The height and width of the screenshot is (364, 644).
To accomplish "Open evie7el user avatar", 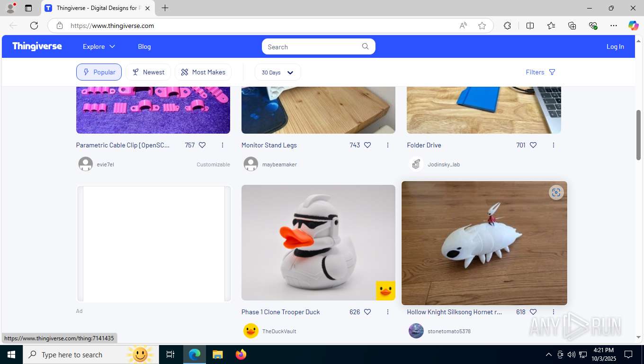I will click(86, 164).
